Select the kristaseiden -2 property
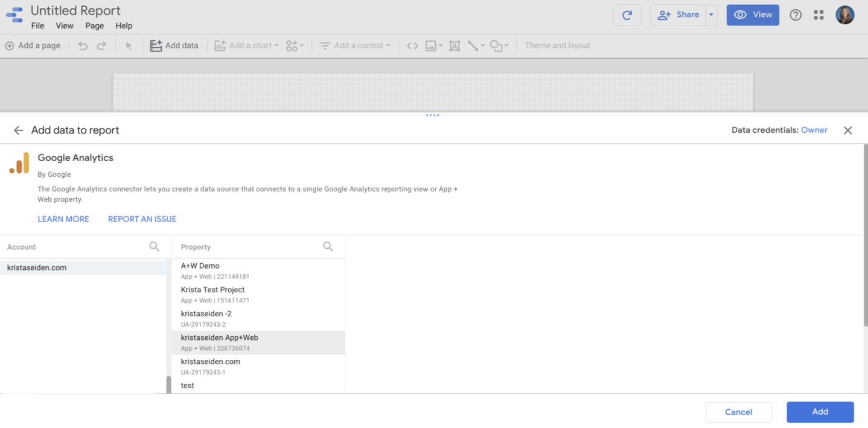The width and height of the screenshot is (868, 428). click(258, 319)
